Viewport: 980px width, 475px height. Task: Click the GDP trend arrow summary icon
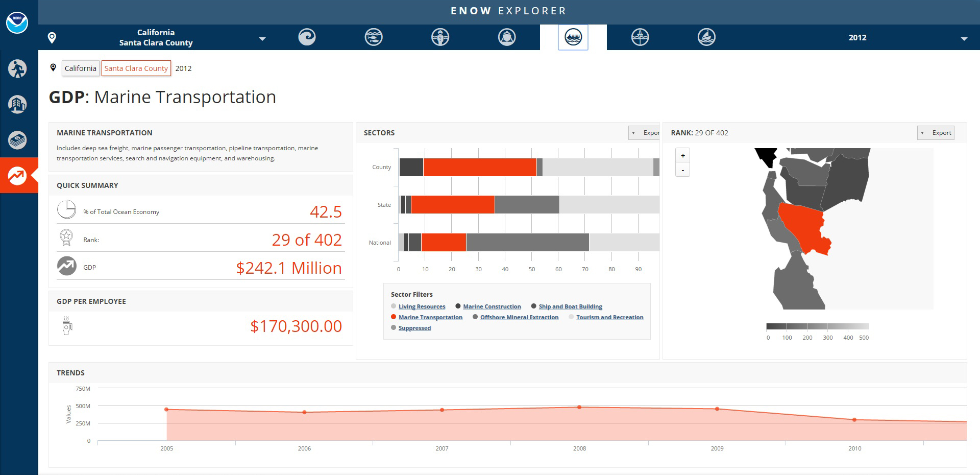point(66,266)
